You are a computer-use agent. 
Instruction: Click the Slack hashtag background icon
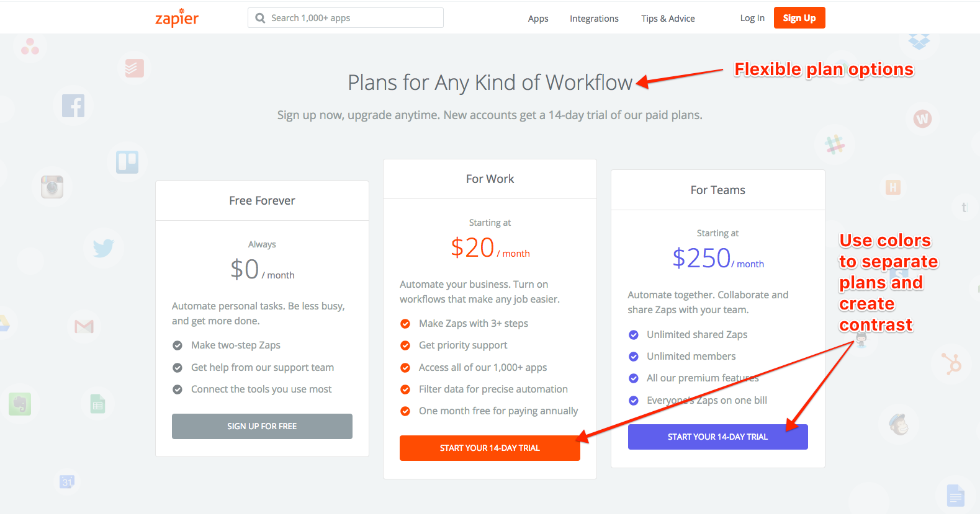(835, 145)
